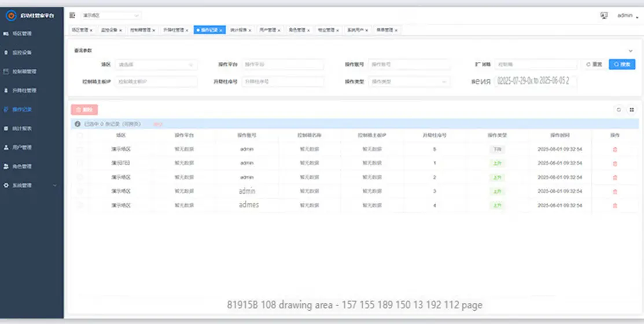Open the 操作类型 dropdown filter
The height and width of the screenshot is (324, 644).
(x=409, y=82)
